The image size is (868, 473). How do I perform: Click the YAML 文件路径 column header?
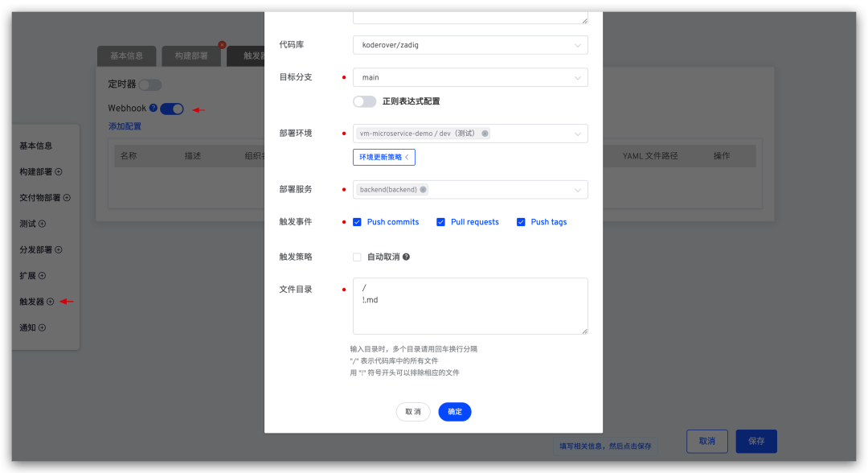point(650,156)
